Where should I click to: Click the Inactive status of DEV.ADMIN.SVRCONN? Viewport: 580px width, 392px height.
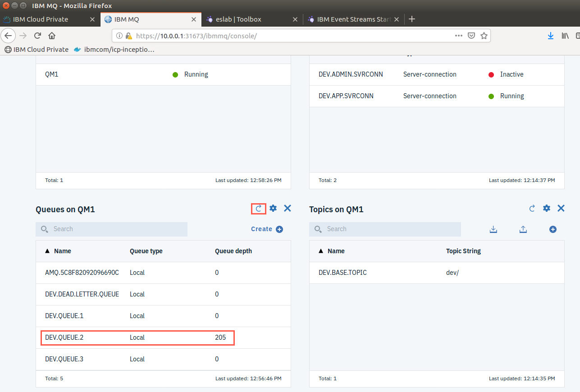(511, 74)
